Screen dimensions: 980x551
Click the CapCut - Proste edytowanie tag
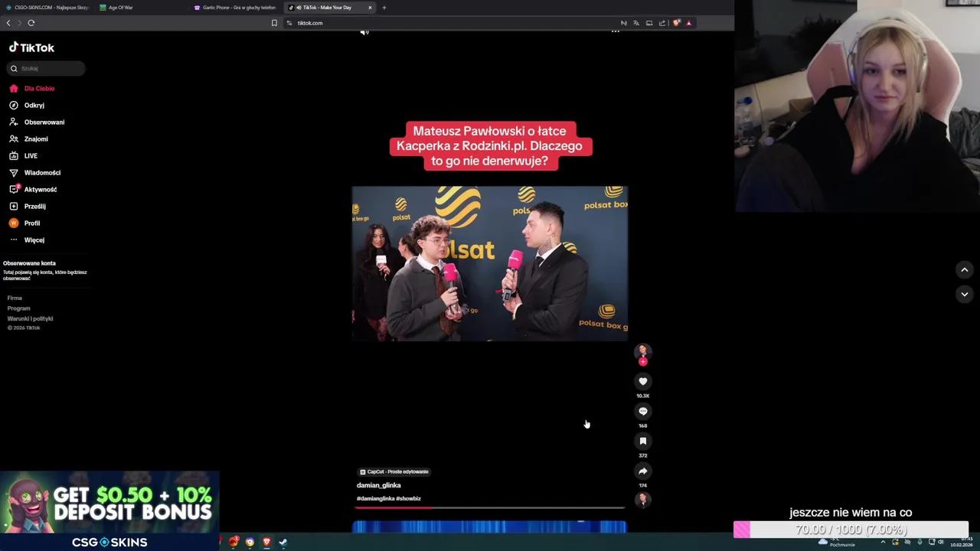point(394,471)
